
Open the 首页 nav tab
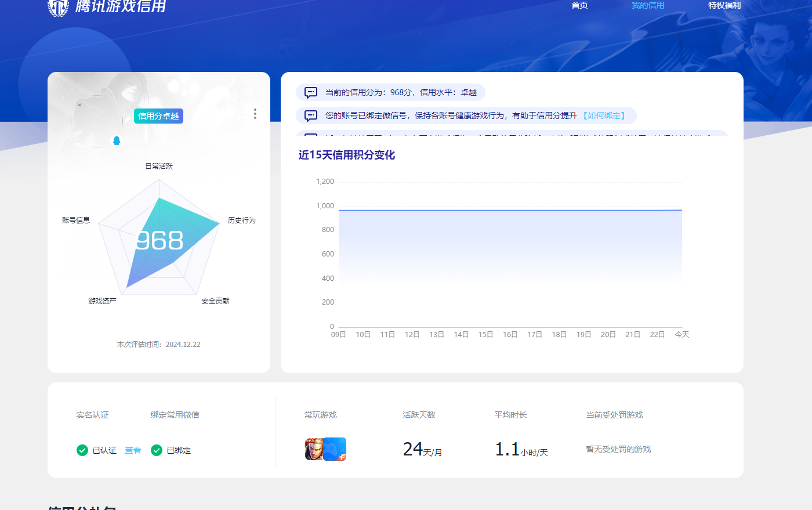(x=579, y=5)
